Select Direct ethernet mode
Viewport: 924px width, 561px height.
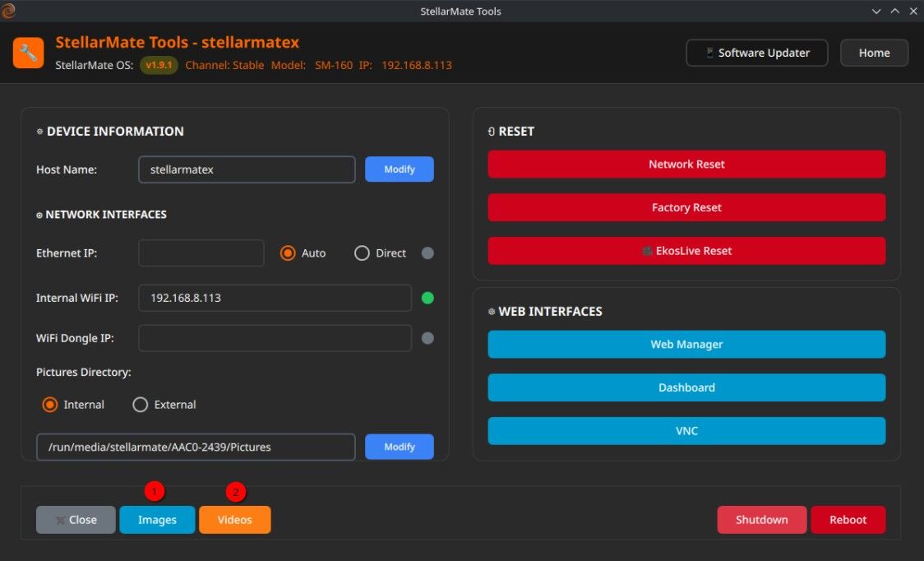(362, 253)
